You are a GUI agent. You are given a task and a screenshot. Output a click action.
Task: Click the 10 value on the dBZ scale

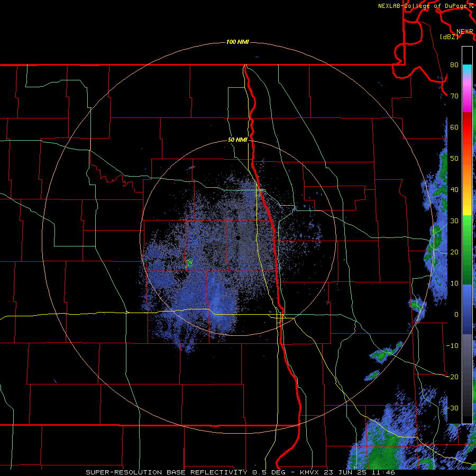pyautogui.click(x=454, y=283)
